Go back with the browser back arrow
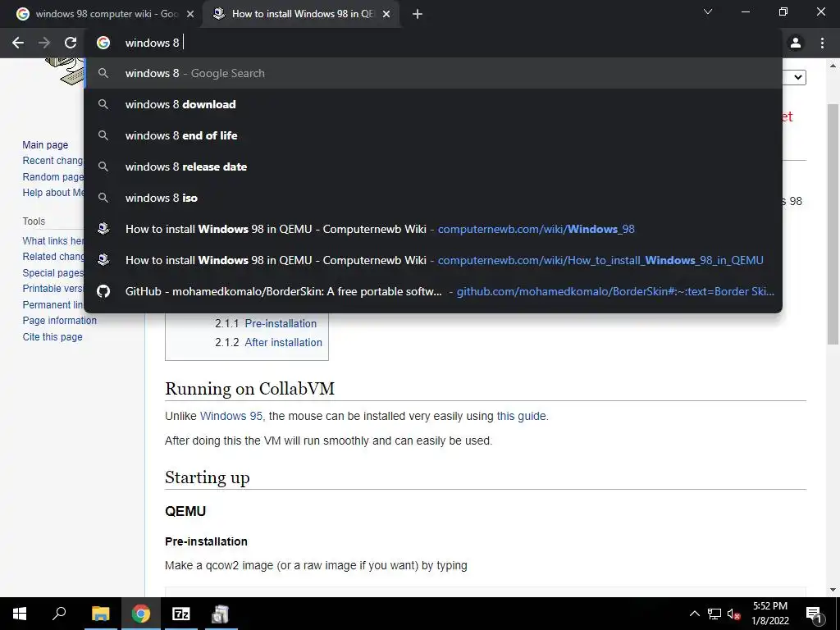Viewport: 840px width, 630px height. pyautogui.click(x=18, y=43)
